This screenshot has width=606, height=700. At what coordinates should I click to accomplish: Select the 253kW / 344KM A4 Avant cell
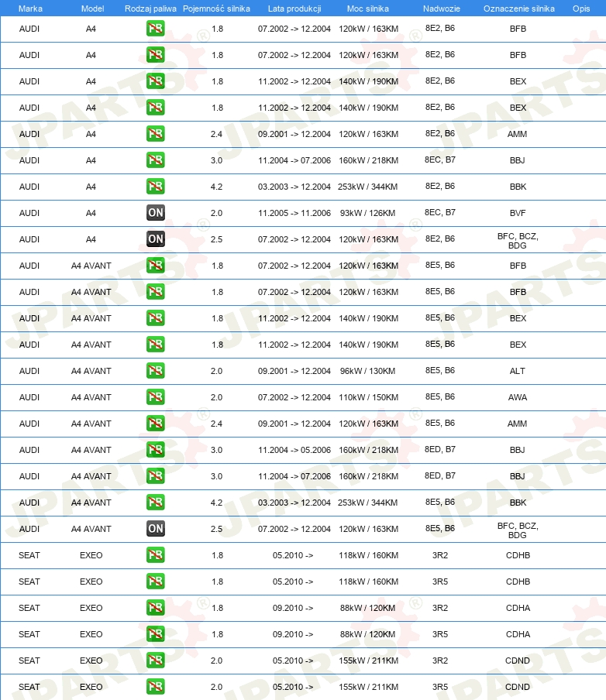click(368, 503)
